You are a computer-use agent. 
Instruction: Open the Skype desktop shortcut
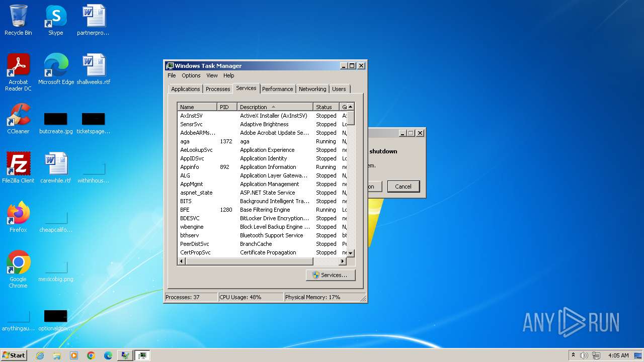click(x=55, y=20)
